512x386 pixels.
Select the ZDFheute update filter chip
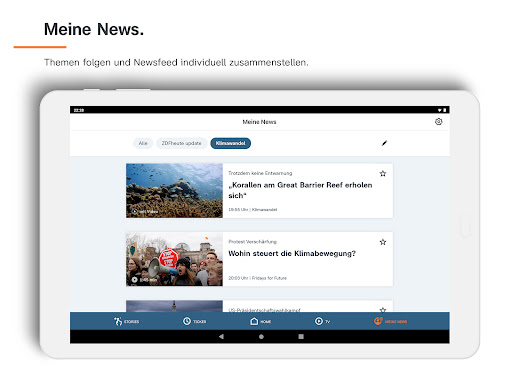pos(181,143)
